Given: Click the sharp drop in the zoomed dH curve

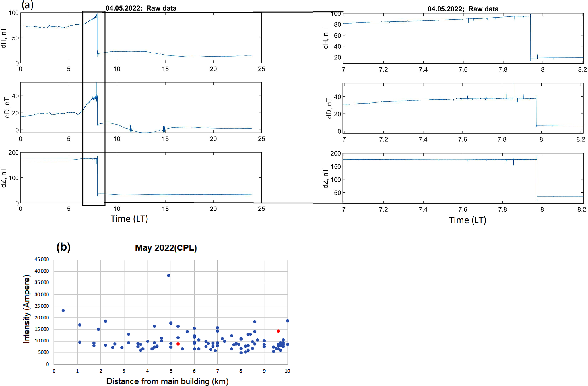Looking at the screenshot, I should tap(530, 37).
